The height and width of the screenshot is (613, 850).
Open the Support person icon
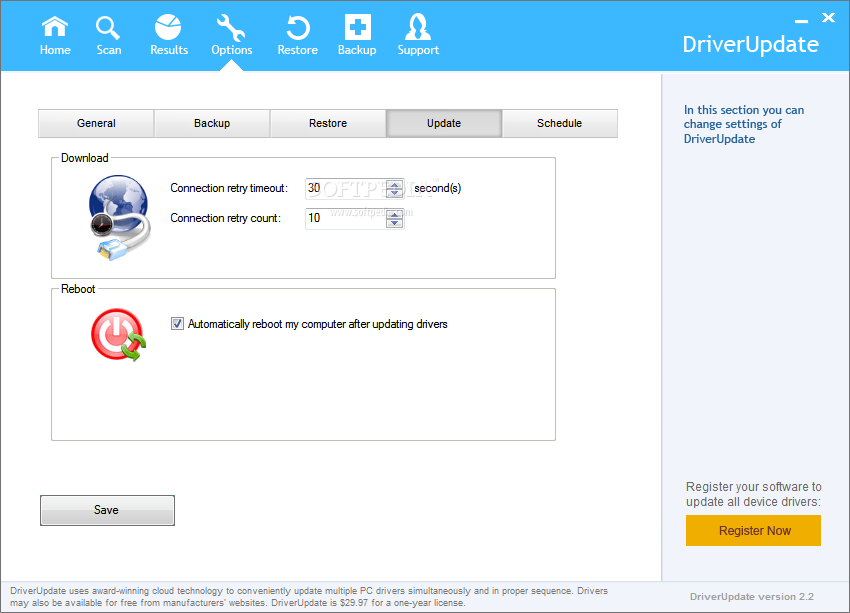coord(418,27)
